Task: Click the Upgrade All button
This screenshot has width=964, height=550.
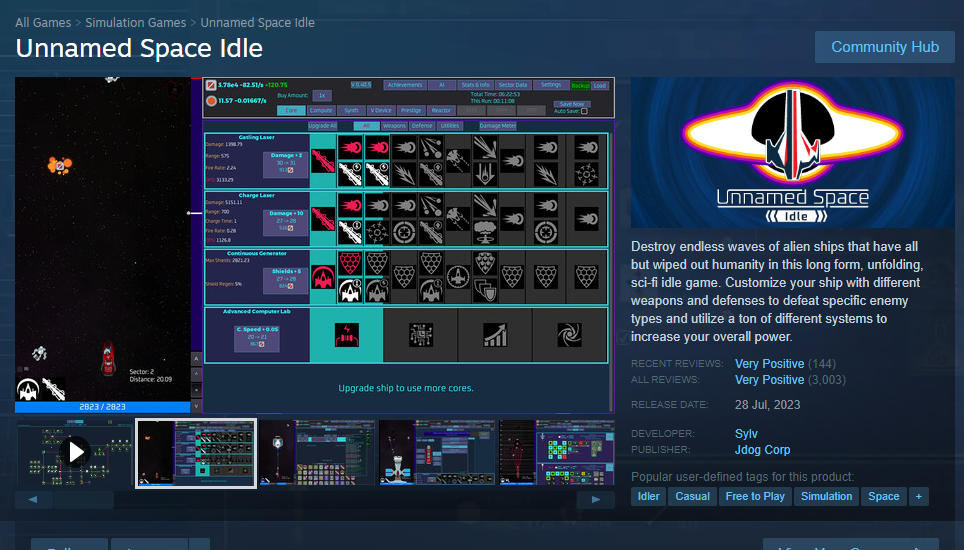Action: click(322, 126)
